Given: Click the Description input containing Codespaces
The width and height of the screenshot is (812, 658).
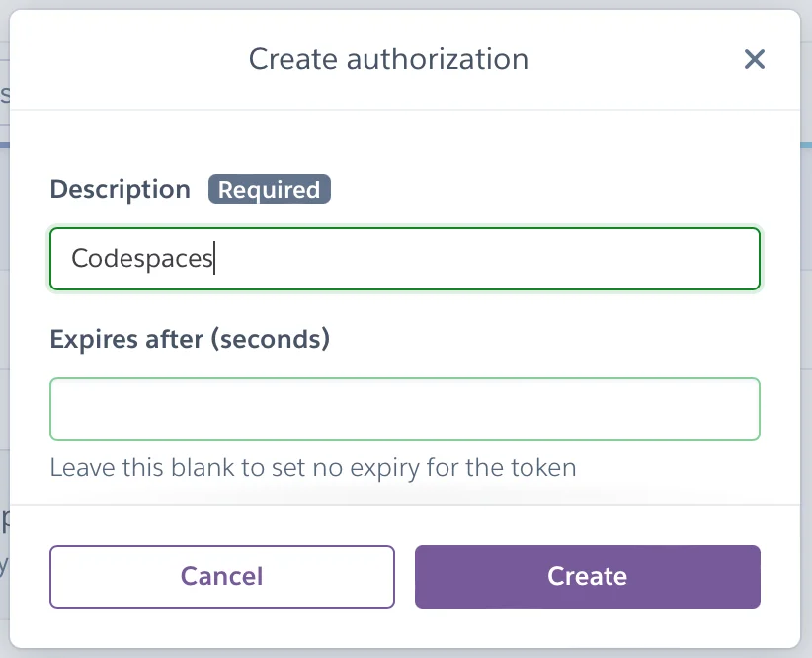Looking at the screenshot, I should point(405,258).
